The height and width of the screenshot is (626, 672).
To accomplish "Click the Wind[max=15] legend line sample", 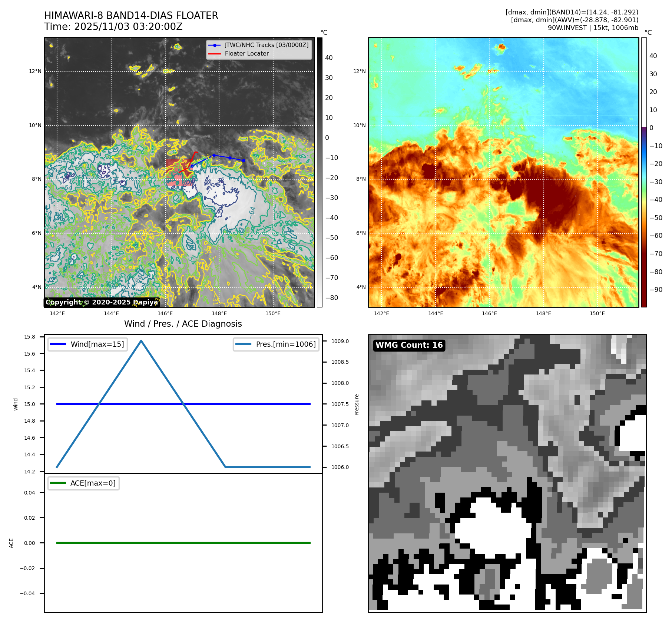I will tap(58, 344).
